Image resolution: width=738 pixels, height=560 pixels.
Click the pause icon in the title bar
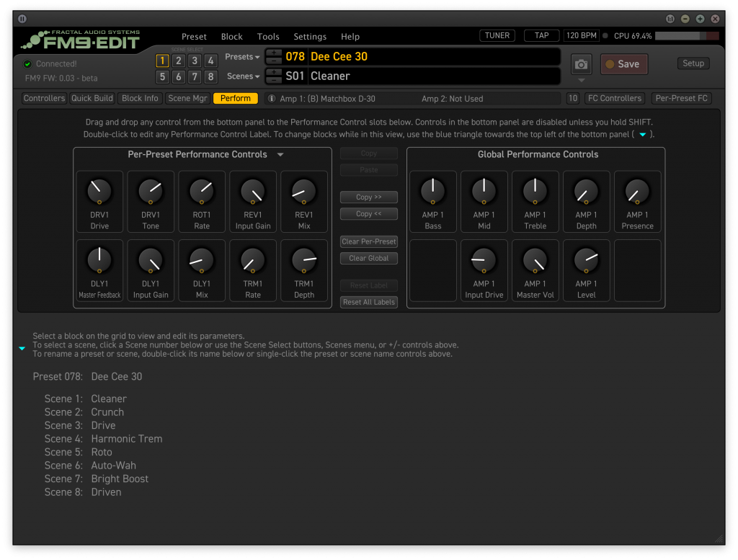(22, 19)
